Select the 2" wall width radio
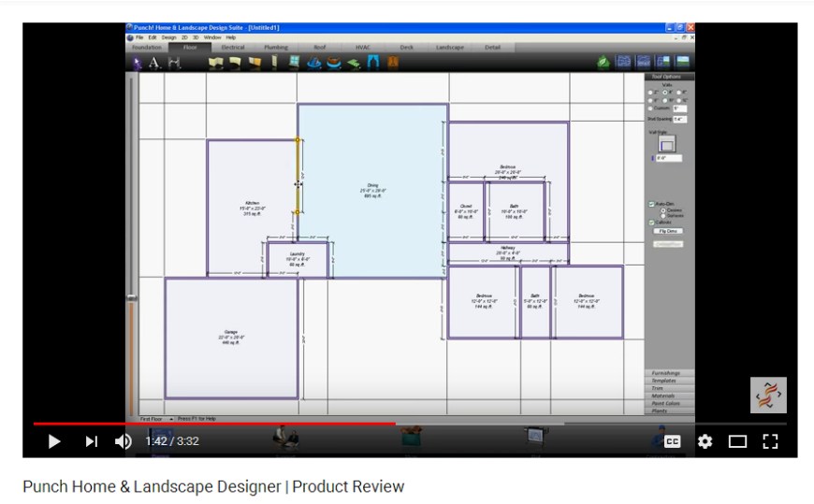814x504 pixels. (652, 93)
